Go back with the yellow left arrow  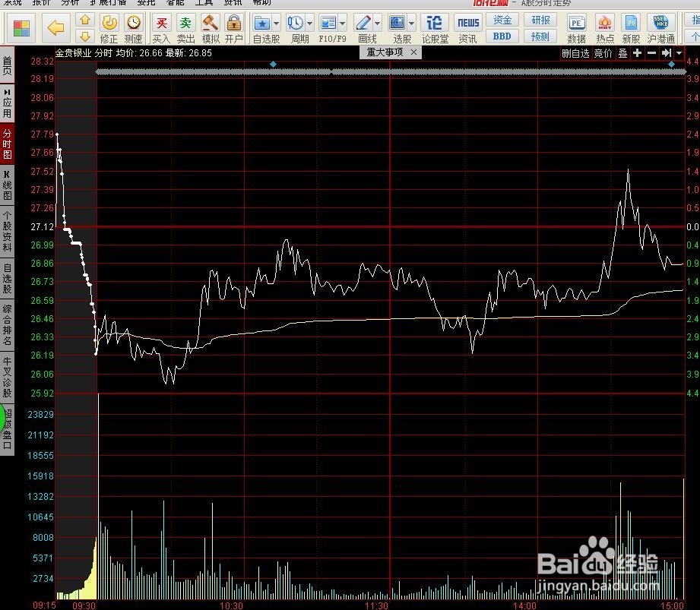(55, 29)
